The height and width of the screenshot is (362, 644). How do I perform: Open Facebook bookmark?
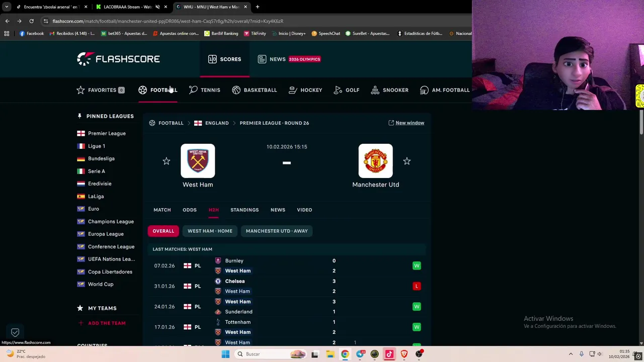(x=32, y=34)
